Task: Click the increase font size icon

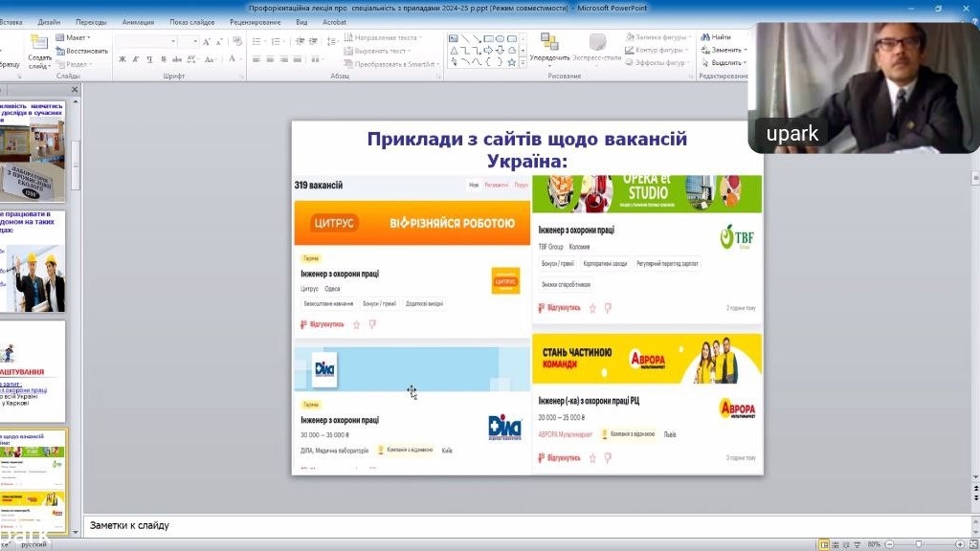Action: 209,42
